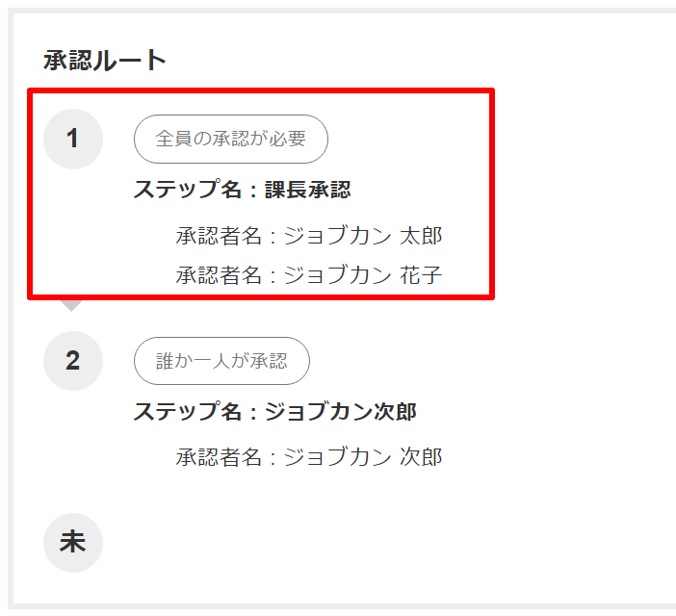
Task: Click the step 2 number circle
Action: (73, 361)
